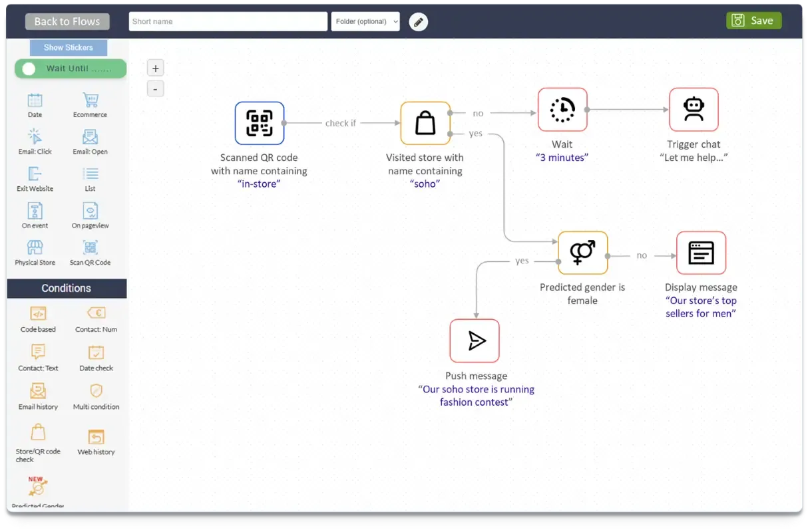Focus the Short name input field
The width and height of the screenshot is (810, 532).
[x=228, y=21]
